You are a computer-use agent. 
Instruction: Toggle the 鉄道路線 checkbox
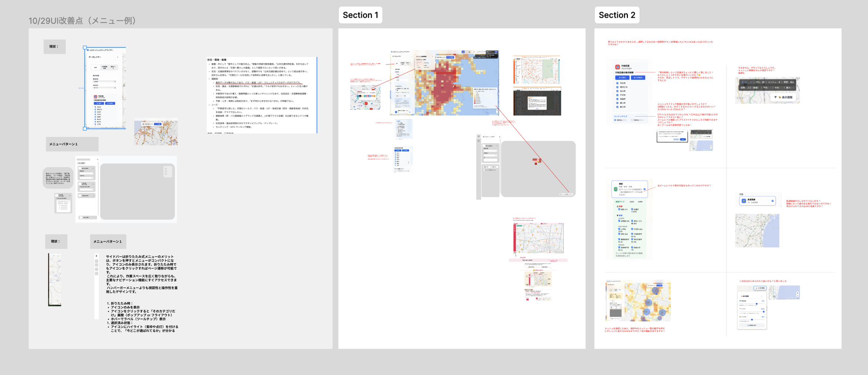pyautogui.click(x=773, y=201)
